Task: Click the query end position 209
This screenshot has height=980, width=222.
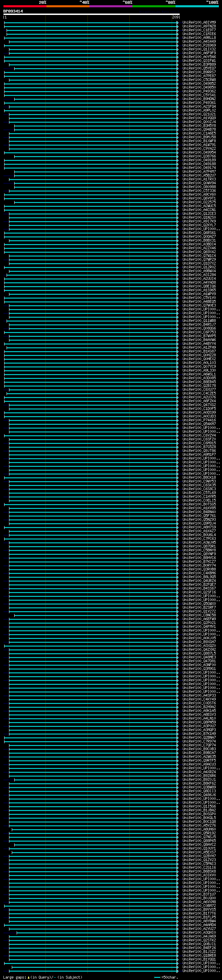Action: (x=175, y=17)
